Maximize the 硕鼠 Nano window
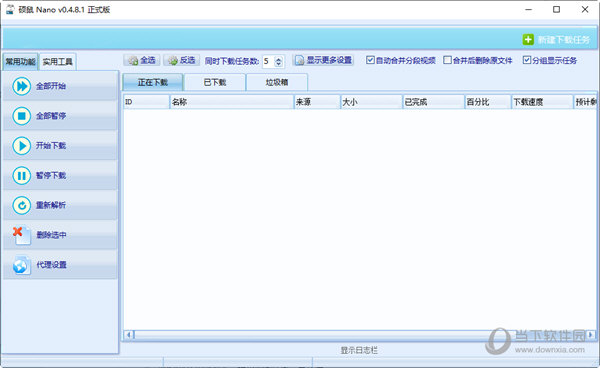 [557, 10]
